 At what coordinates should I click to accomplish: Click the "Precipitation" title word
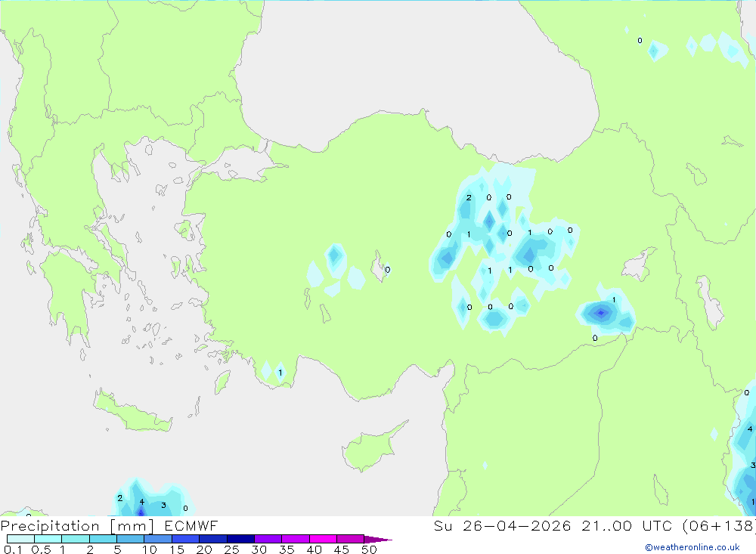click(x=50, y=526)
